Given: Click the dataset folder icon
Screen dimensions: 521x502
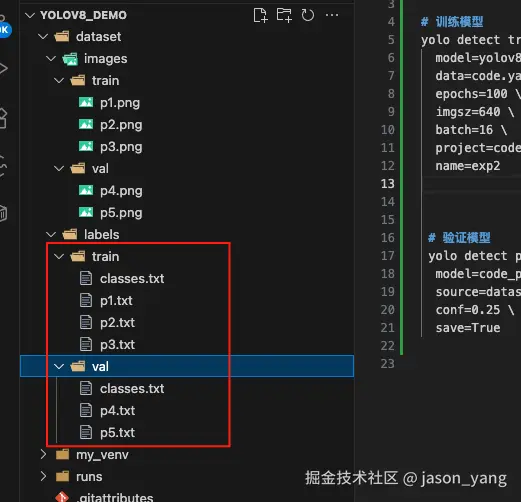Looking at the screenshot, I should (x=62, y=36).
